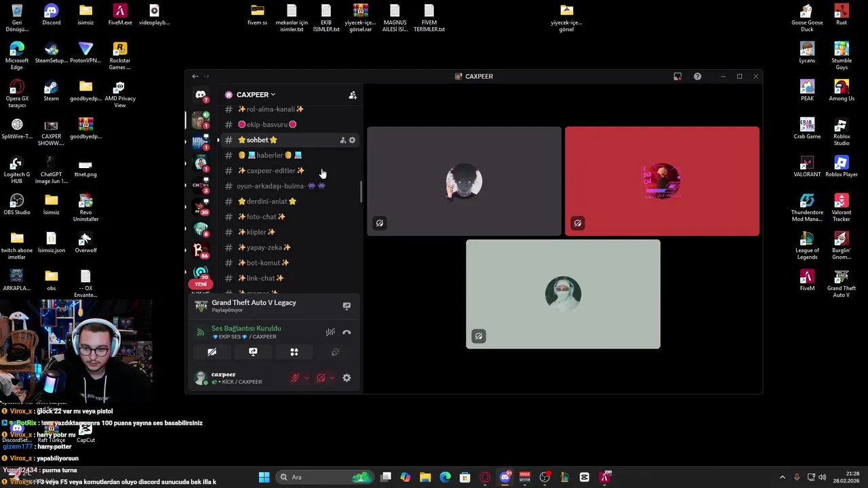Viewport: 868px width, 488px height.
Task: Click Ses Bağlantısı Kuruldu connection status
Action: click(246, 329)
